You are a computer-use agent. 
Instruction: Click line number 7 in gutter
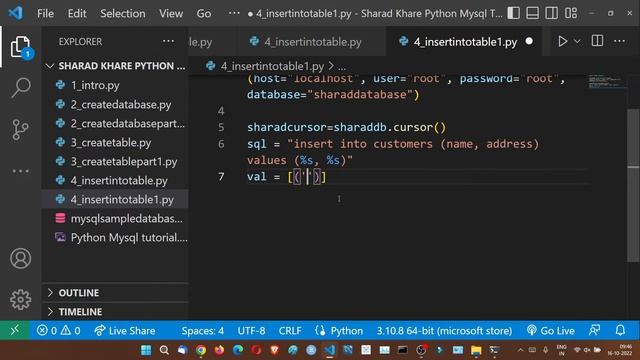click(221, 177)
